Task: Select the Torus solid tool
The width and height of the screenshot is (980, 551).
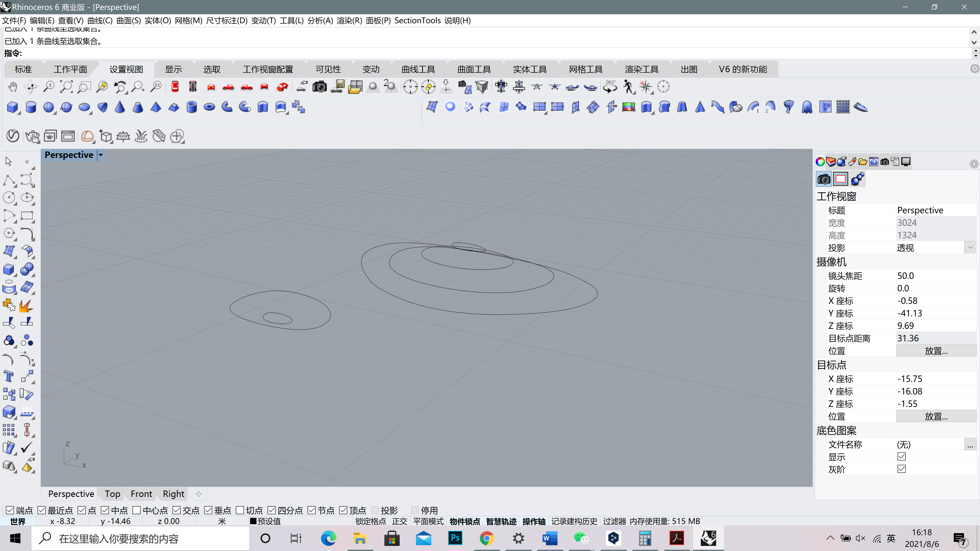Action: pos(209,107)
